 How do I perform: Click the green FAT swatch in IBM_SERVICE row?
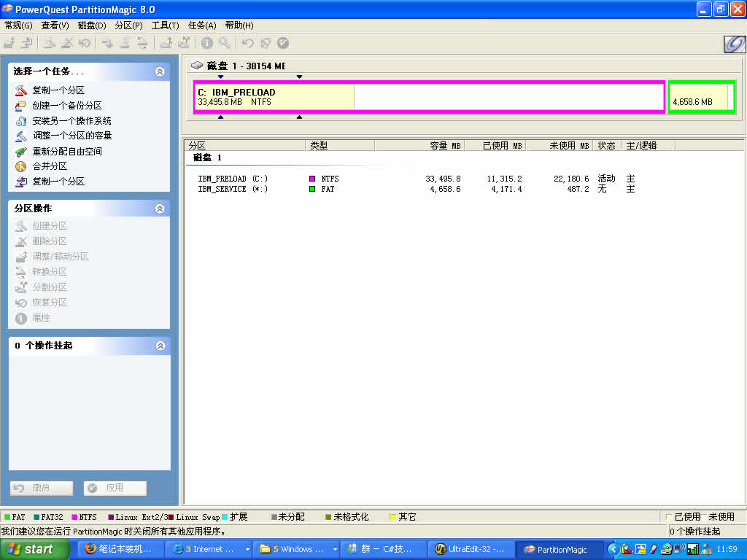coord(312,189)
